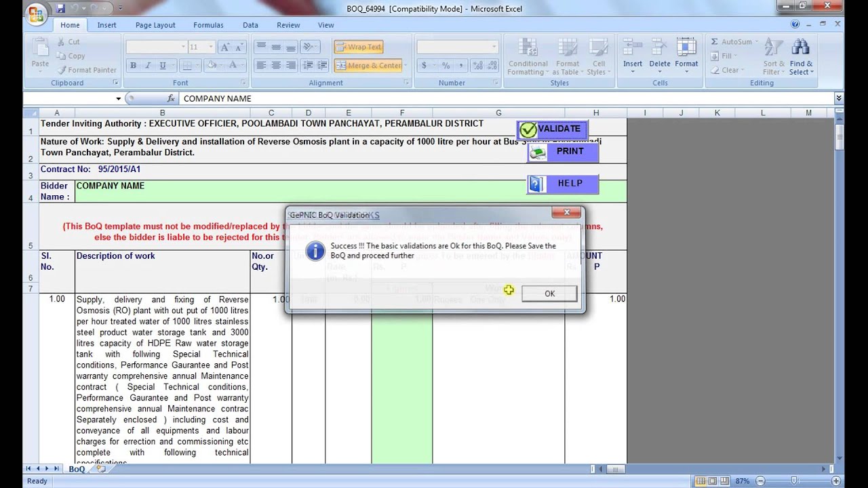The image size is (868, 488).
Task: Click the Accounting Number Format icon
Action: pos(425,66)
